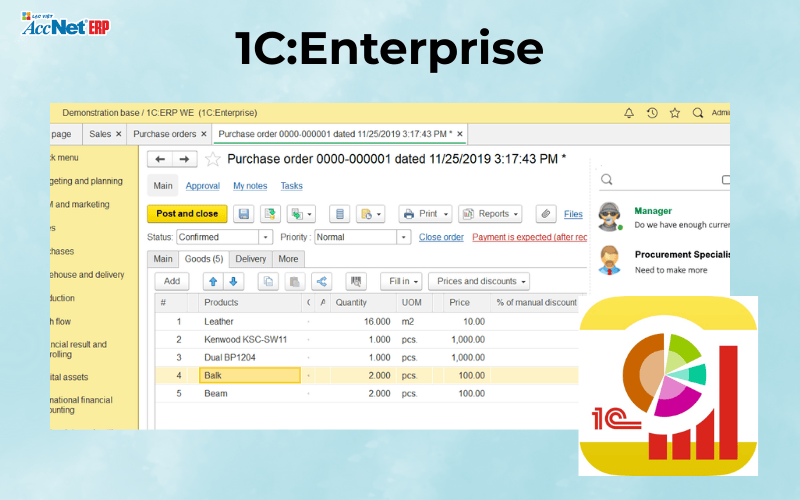This screenshot has width=800, height=500.
Task: Click the Manager avatar icon
Action: point(610,216)
